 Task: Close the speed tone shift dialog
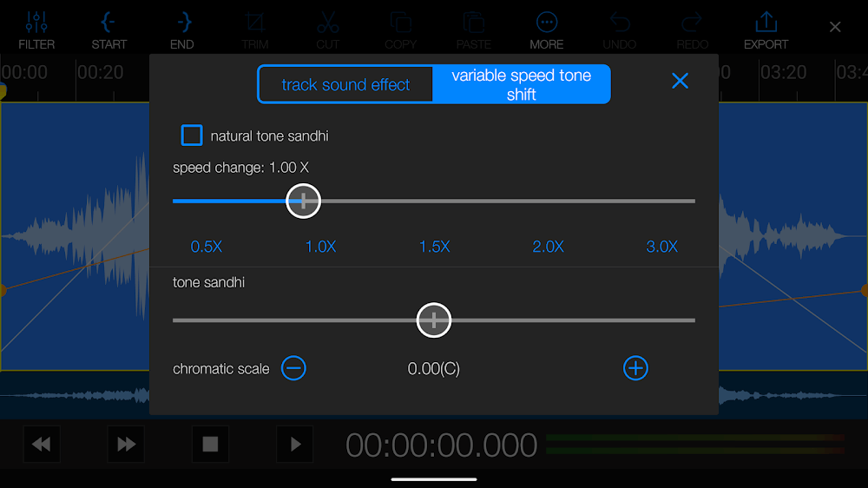pos(680,81)
